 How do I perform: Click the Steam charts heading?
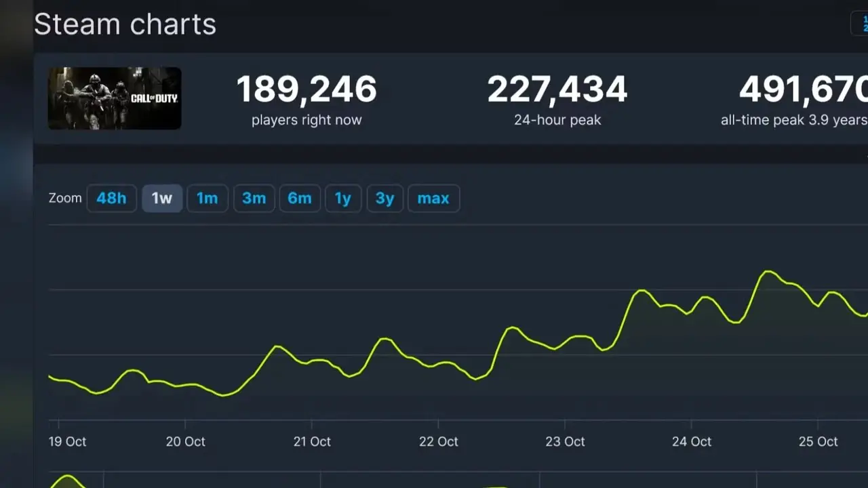tap(125, 25)
